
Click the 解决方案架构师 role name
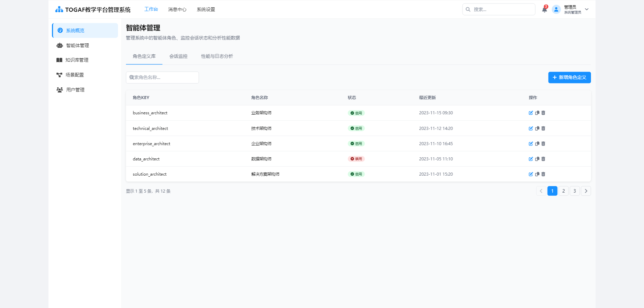(x=265, y=174)
